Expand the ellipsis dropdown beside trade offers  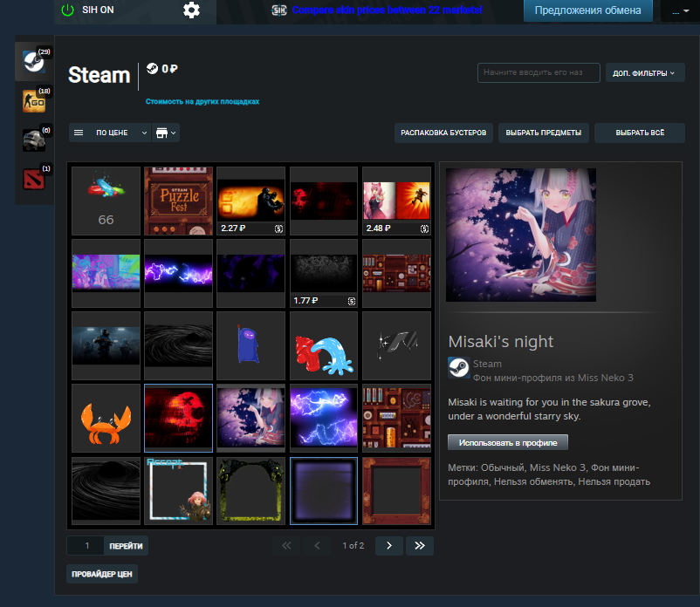[680, 10]
